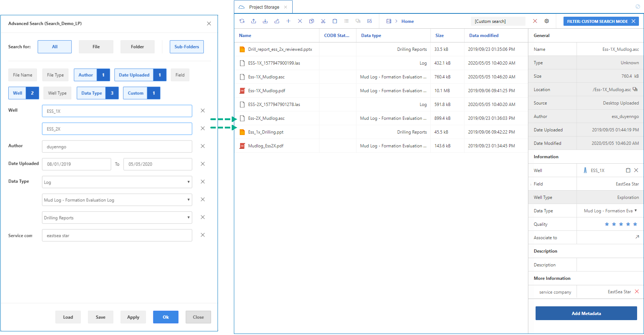Toggle the Author filter chip
This screenshot has width=644, height=335.
tap(92, 75)
